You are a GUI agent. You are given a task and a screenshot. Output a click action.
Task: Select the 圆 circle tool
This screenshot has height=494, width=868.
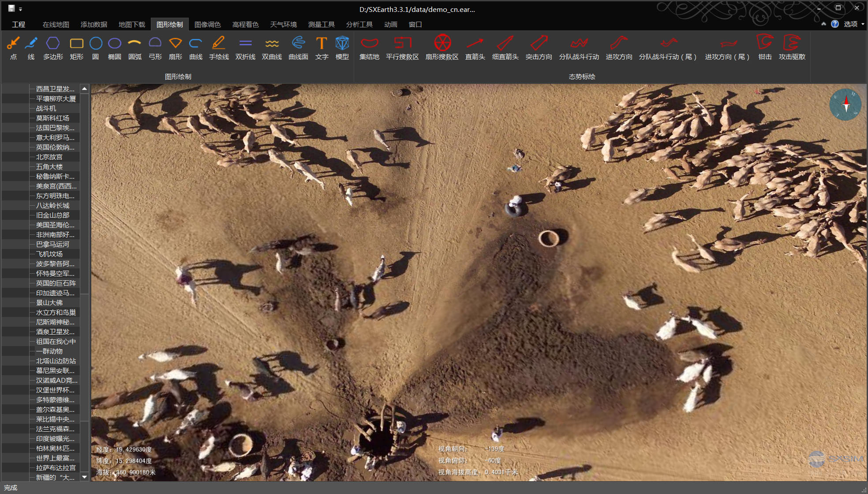[96, 48]
